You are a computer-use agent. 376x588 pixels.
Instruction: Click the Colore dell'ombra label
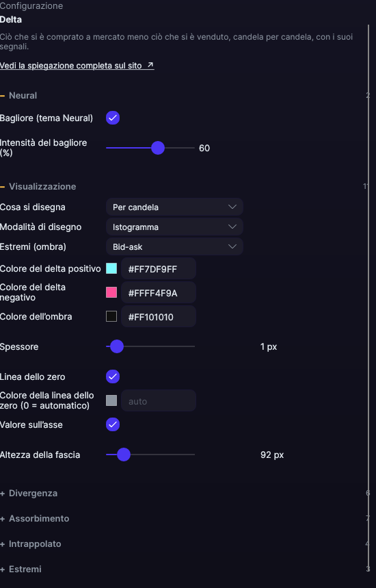click(x=36, y=316)
